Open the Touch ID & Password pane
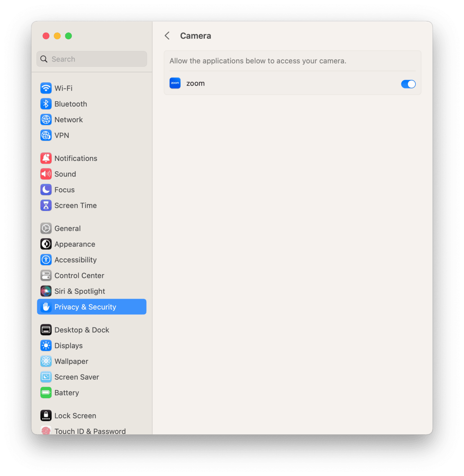Viewport: 464px width, 476px height. [92, 430]
